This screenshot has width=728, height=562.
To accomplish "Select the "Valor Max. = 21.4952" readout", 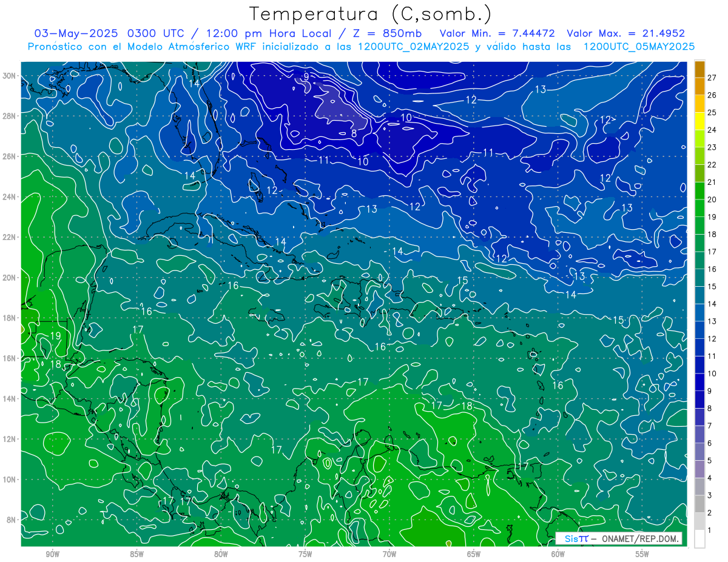I will click(625, 33).
